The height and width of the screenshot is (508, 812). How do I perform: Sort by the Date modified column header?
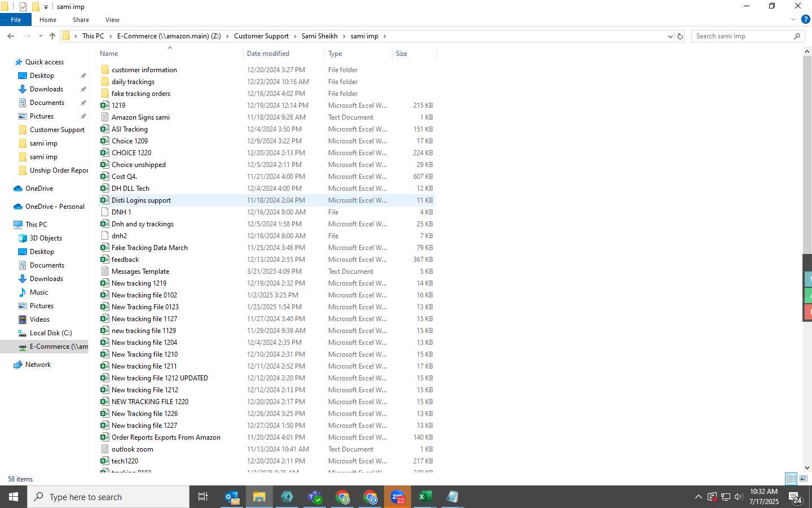coord(284,54)
